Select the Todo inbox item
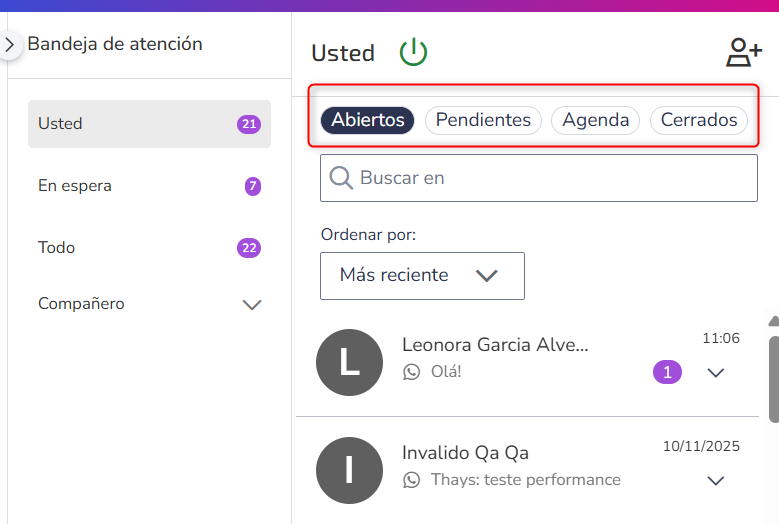Viewport: 779px width, 524px height. 149,247
